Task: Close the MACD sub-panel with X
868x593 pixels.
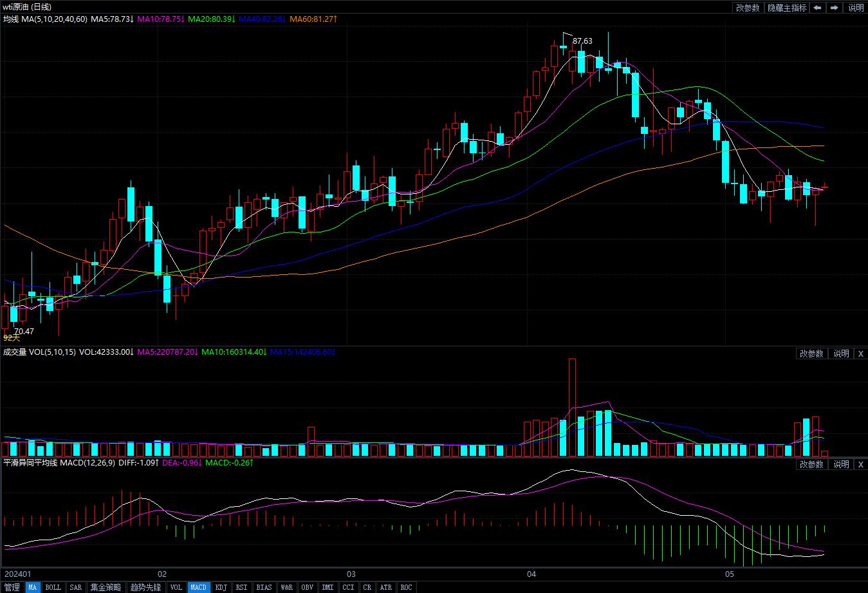Action: pos(861,464)
